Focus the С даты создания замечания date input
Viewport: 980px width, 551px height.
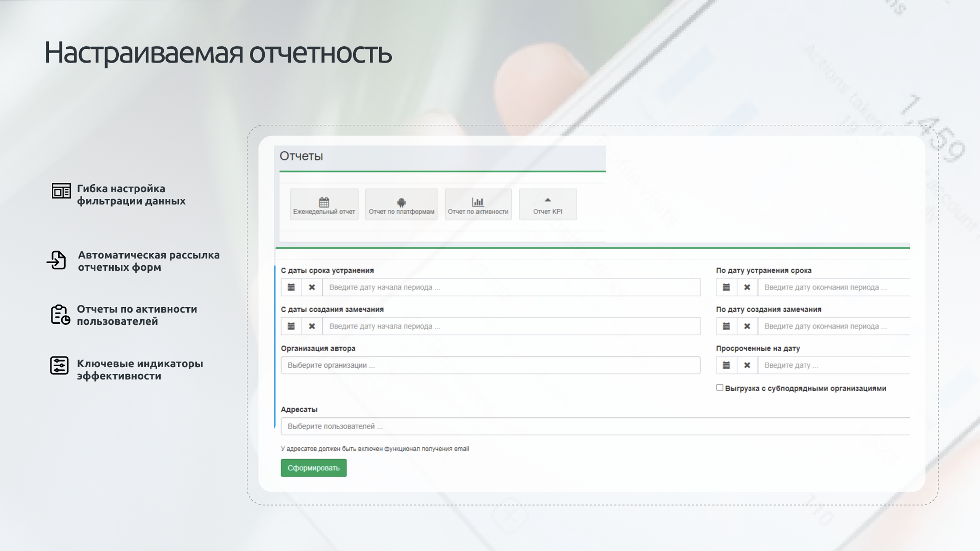pyautogui.click(x=511, y=326)
